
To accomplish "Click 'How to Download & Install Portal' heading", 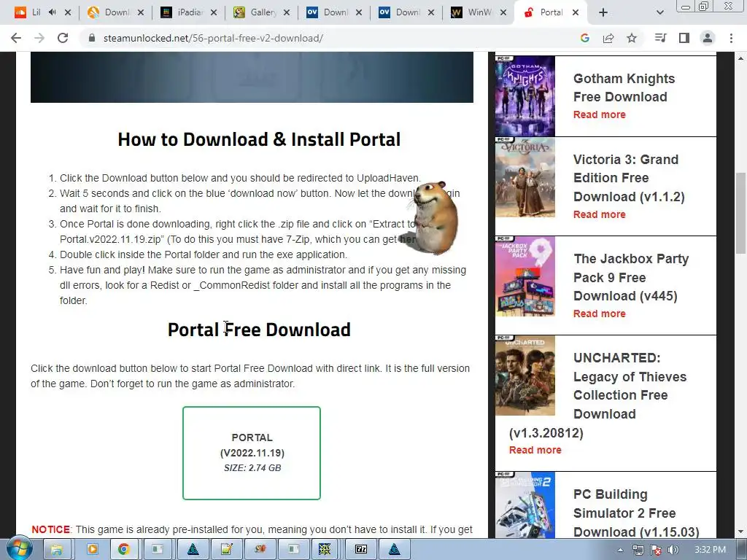I will [x=259, y=139].
